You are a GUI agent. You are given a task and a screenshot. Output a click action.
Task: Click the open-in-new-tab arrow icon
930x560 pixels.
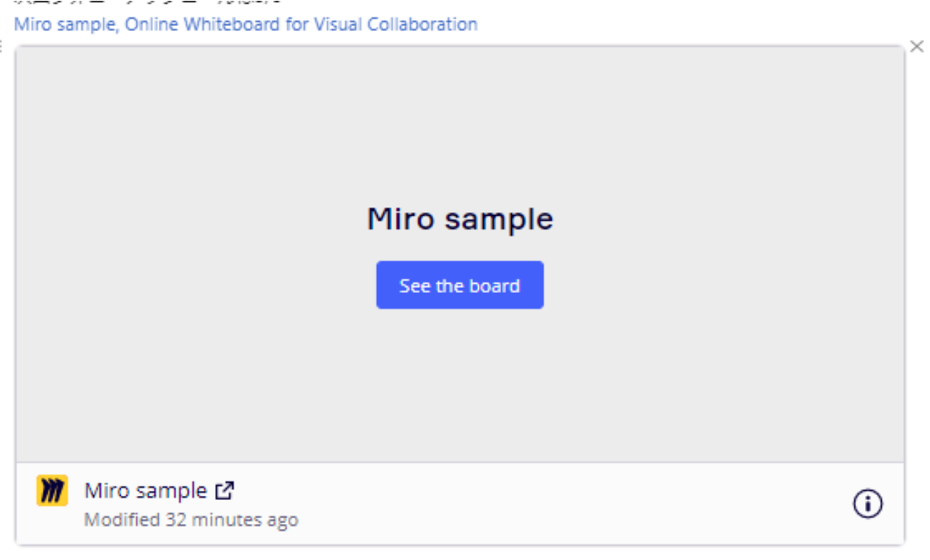pyautogui.click(x=225, y=491)
